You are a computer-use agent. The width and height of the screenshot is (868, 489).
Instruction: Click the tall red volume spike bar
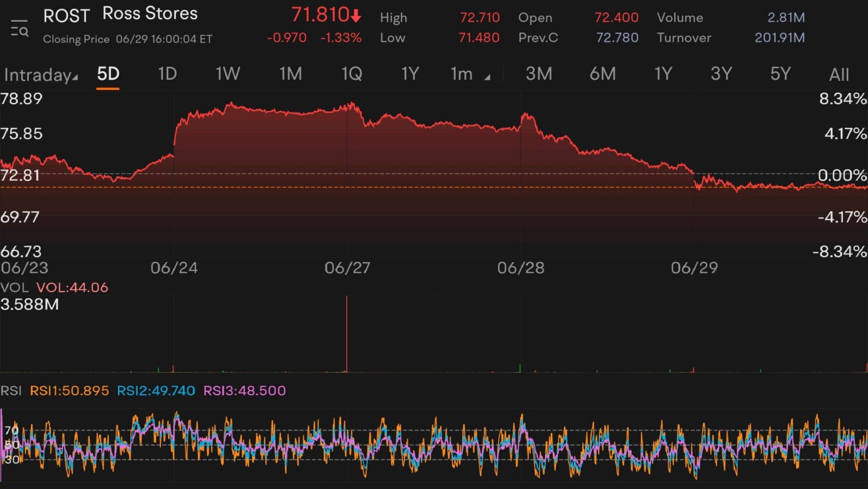(x=347, y=334)
